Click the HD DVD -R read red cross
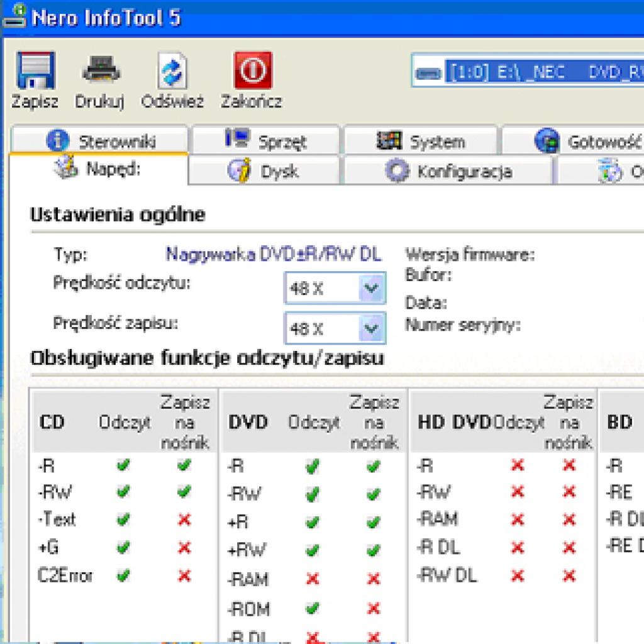This screenshot has width=644, height=644. click(x=518, y=465)
